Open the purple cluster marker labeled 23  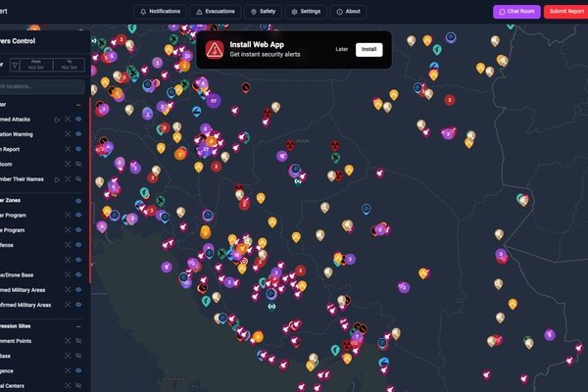187,56
